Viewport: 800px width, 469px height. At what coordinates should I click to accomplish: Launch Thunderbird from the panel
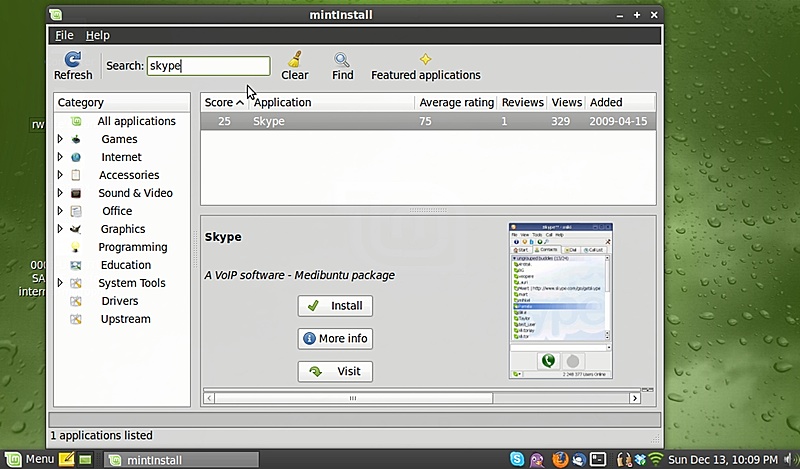pyautogui.click(x=579, y=460)
